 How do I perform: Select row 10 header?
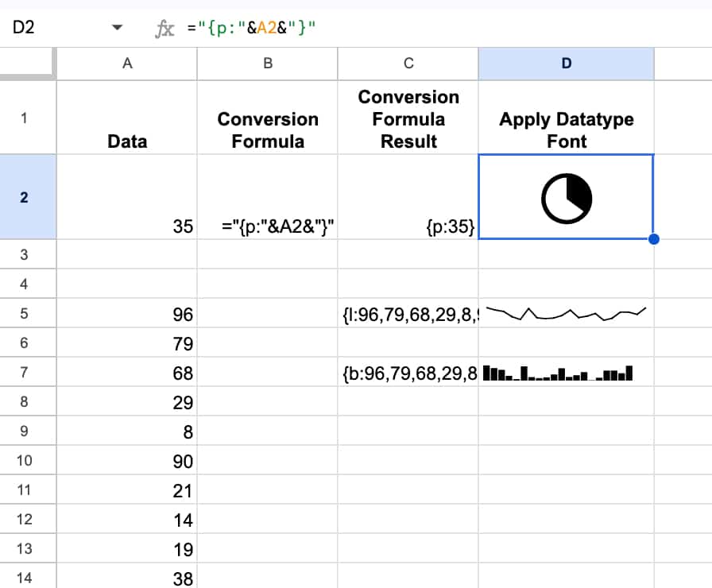coord(28,460)
